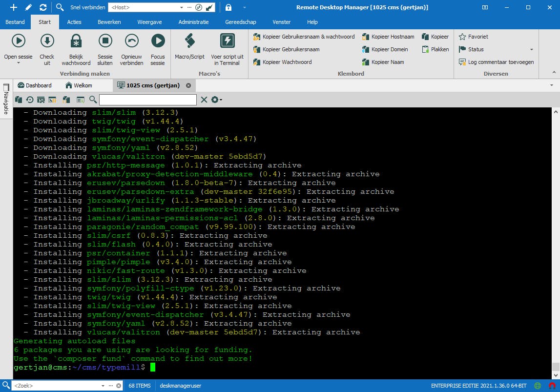Close the '1025 cms (gertjan)' tab
560x392 pixels.
pos(188,85)
